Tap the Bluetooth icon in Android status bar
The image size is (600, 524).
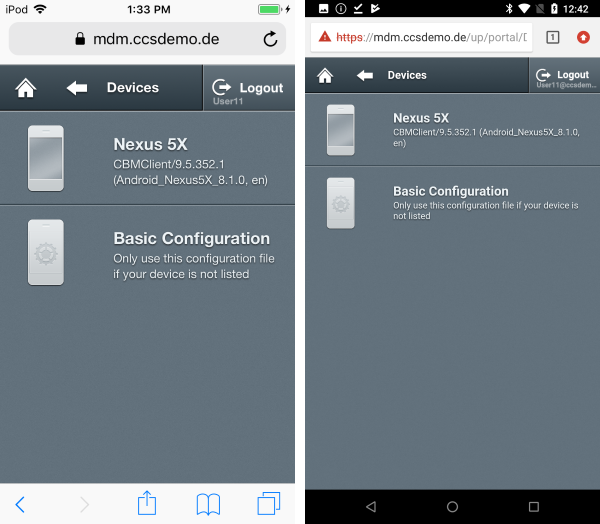point(509,8)
